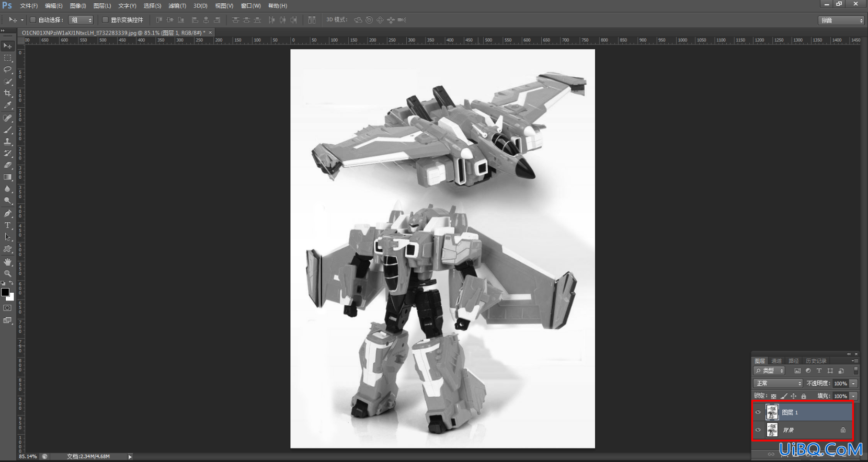Click 3D rotate mode icon in options bar
This screenshot has height=462, width=868.
click(358, 20)
